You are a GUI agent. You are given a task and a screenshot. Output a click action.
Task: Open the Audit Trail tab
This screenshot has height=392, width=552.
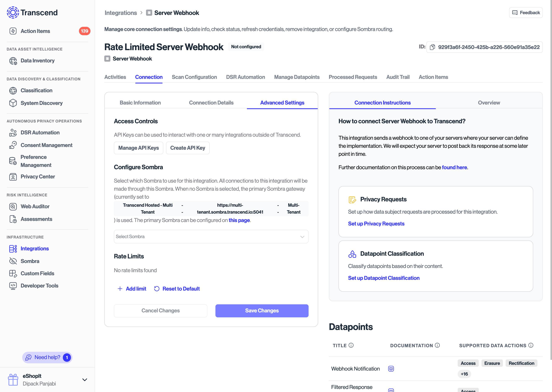coord(398,77)
